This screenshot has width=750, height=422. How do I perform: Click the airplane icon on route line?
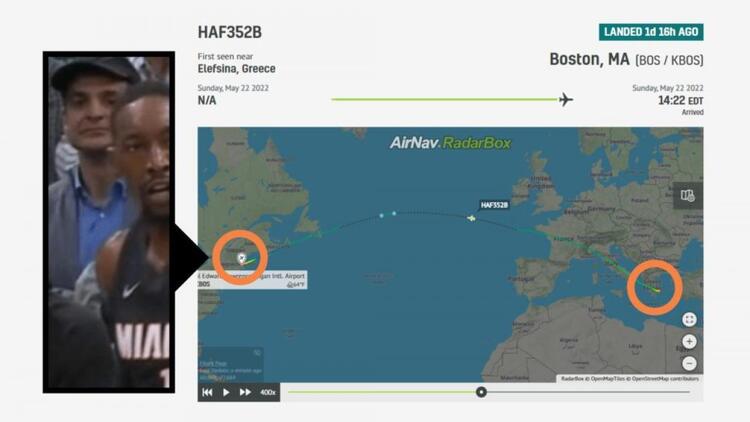(x=566, y=100)
